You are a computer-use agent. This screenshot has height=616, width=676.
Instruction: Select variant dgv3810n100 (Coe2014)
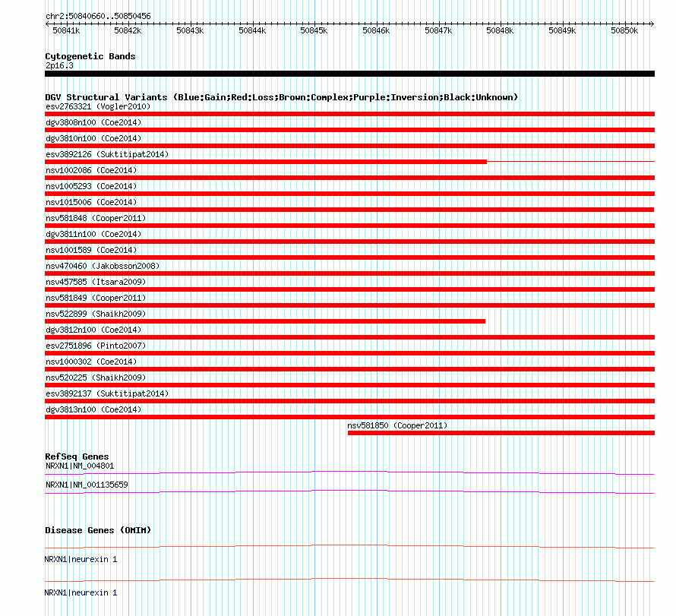(93, 139)
